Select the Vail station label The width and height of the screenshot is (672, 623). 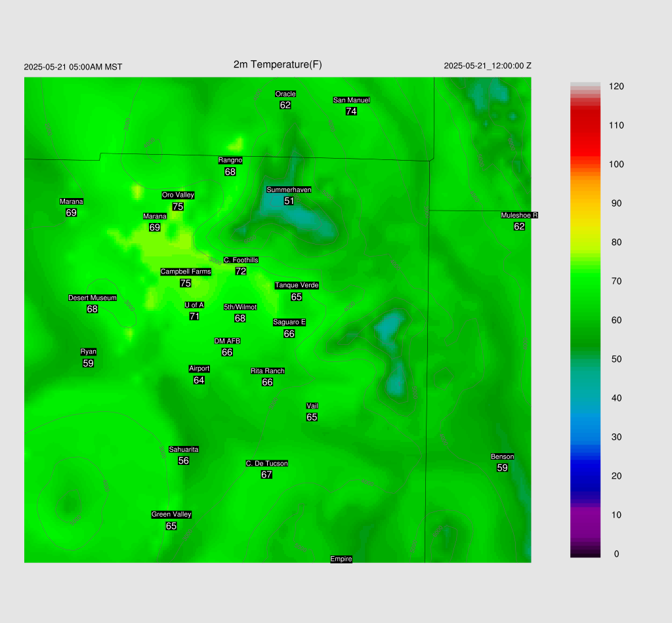click(x=312, y=406)
